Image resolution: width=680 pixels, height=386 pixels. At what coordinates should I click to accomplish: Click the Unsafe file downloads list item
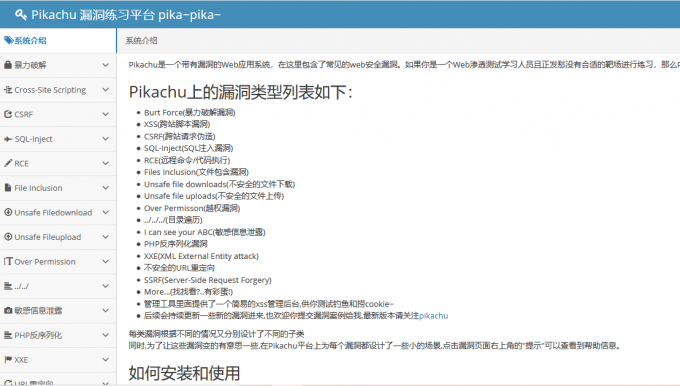click(x=219, y=184)
